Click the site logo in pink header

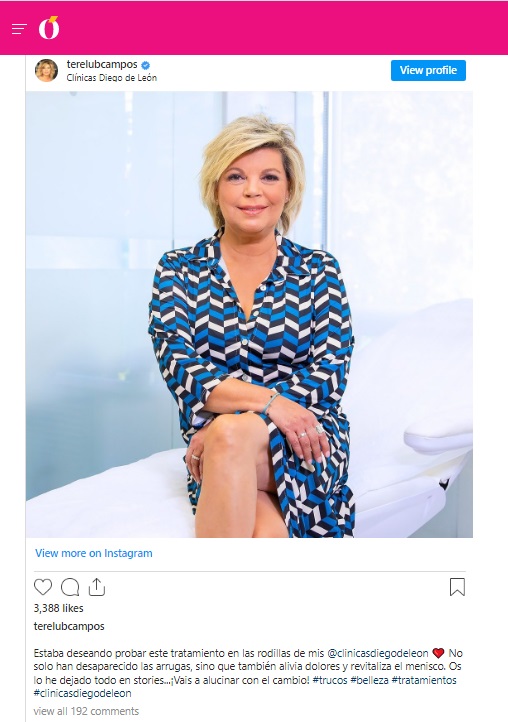coord(49,28)
